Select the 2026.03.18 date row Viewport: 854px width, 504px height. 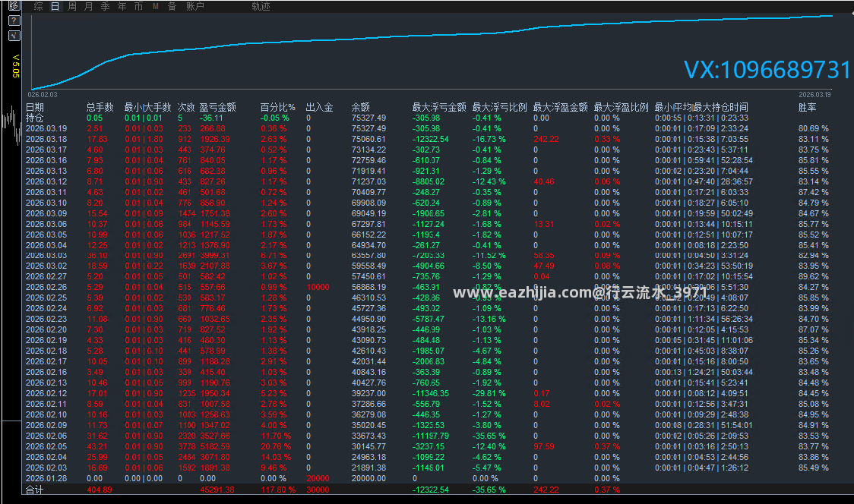pyautogui.click(x=46, y=140)
